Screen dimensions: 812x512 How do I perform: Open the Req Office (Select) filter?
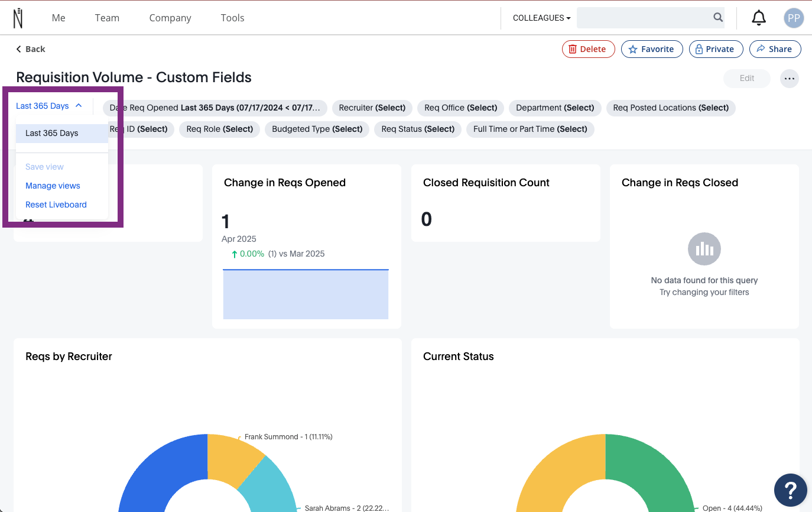(461, 108)
